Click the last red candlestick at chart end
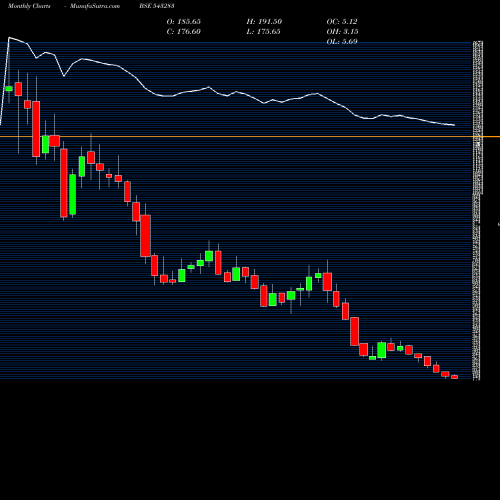Image resolution: width=500 pixels, height=500 pixels. click(x=455, y=377)
